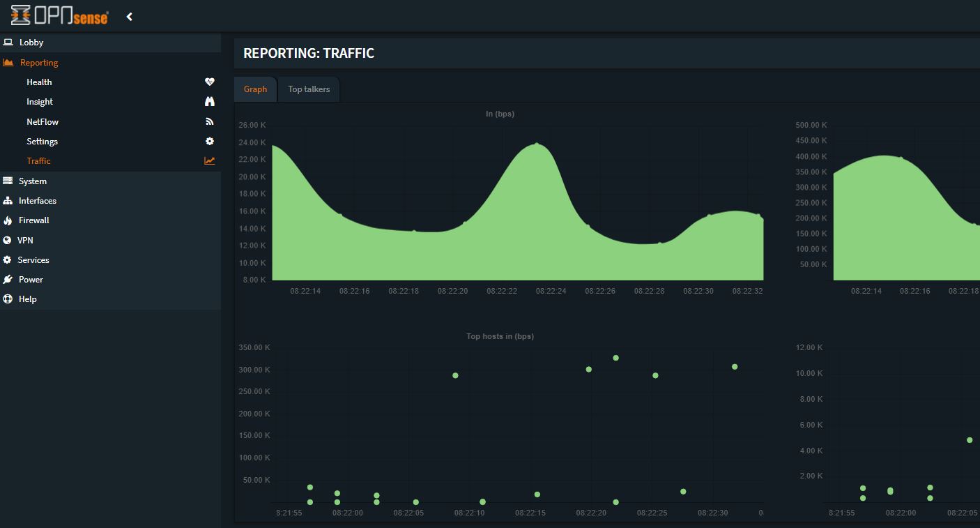The image size is (980, 528).
Task: Click the NetFlow feed icon
Action: pos(209,121)
